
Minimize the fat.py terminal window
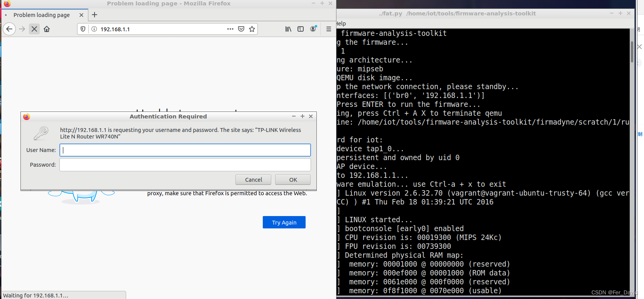[612, 13]
